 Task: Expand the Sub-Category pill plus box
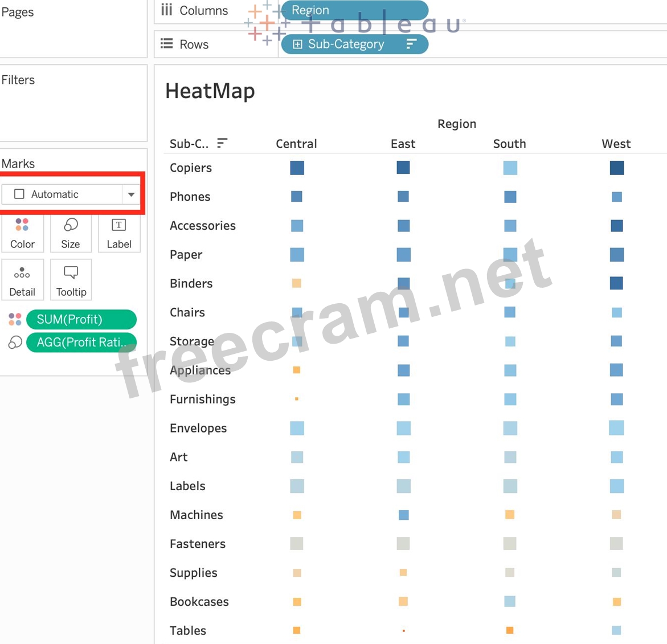(297, 44)
